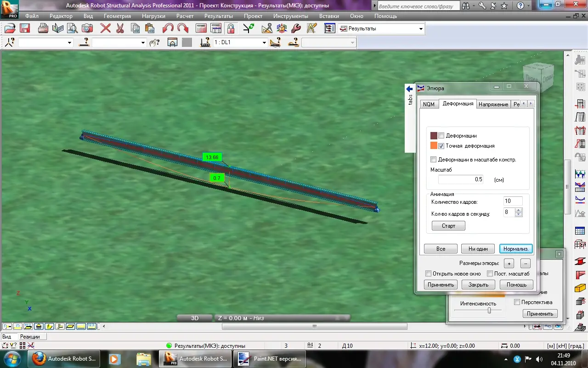This screenshot has height=368, width=588.
Task: Click the Реакции tab at the bottom
Action: pyautogui.click(x=30, y=337)
